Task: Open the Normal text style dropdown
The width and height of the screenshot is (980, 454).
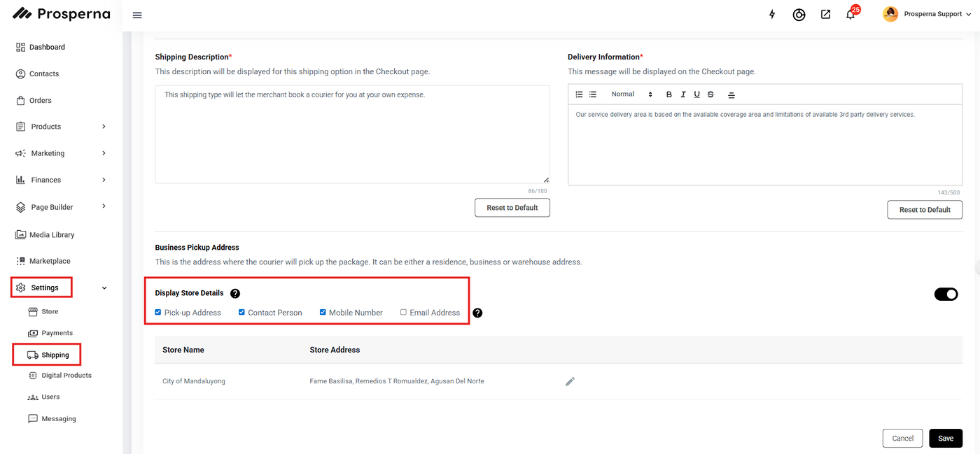Action: click(x=631, y=94)
